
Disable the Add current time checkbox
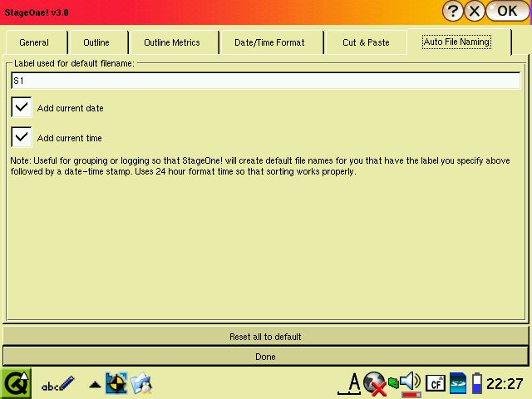click(x=22, y=137)
